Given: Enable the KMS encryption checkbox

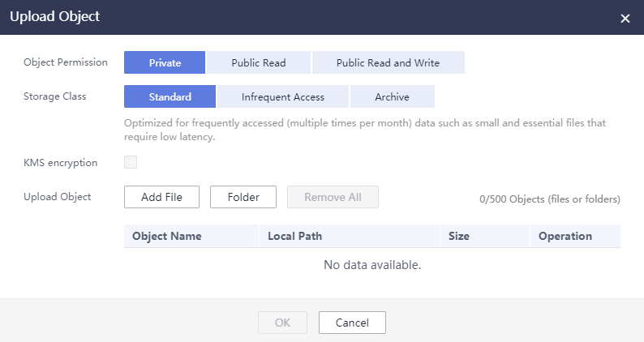Looking at the screenshot, I should pos(131,162).
